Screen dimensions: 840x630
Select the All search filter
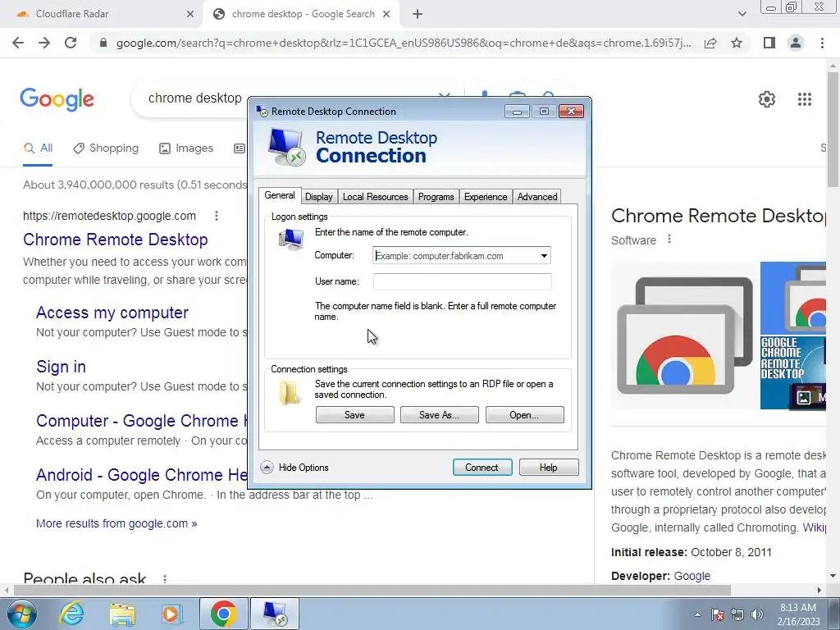[38, 148]
